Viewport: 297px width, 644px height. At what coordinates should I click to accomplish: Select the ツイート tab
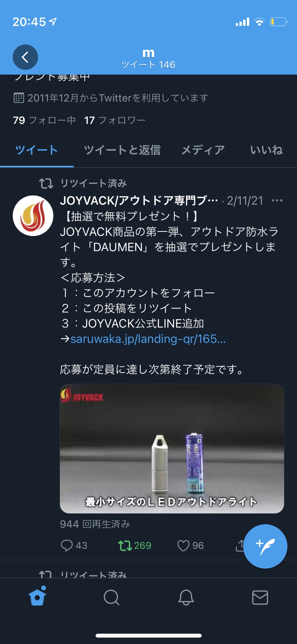click(37, 150)
